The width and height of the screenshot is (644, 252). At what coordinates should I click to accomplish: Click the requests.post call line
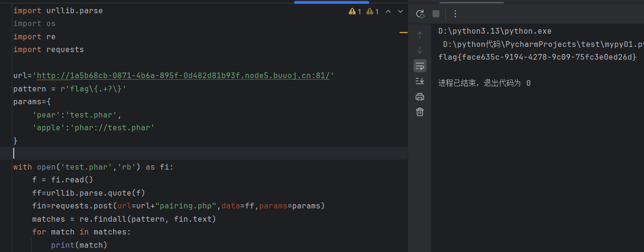pos(179,206)
